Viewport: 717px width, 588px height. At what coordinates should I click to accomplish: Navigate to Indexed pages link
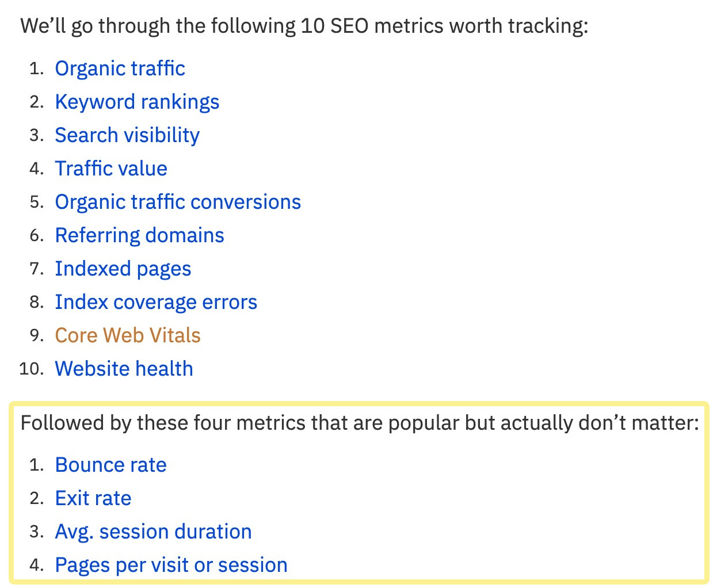coord(123,269)
